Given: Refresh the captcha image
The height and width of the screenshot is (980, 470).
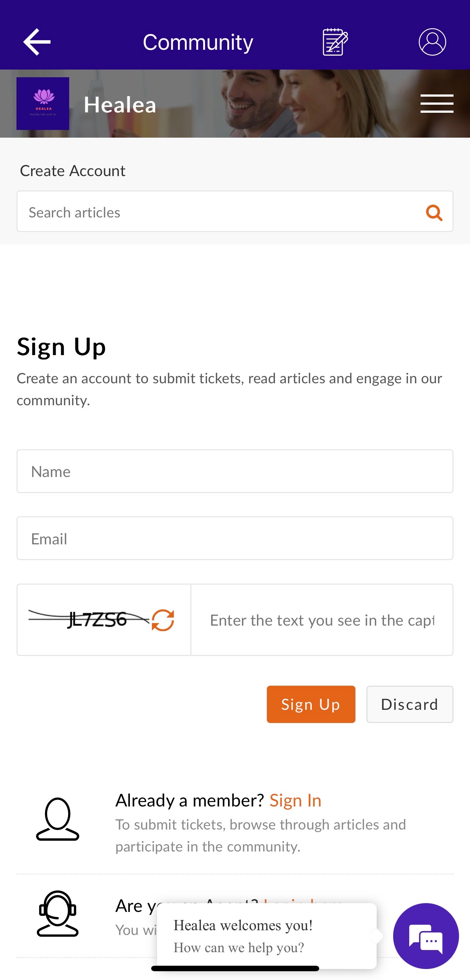Looking at the screenshot, I should pyautogui.click(x=163, y=620).
